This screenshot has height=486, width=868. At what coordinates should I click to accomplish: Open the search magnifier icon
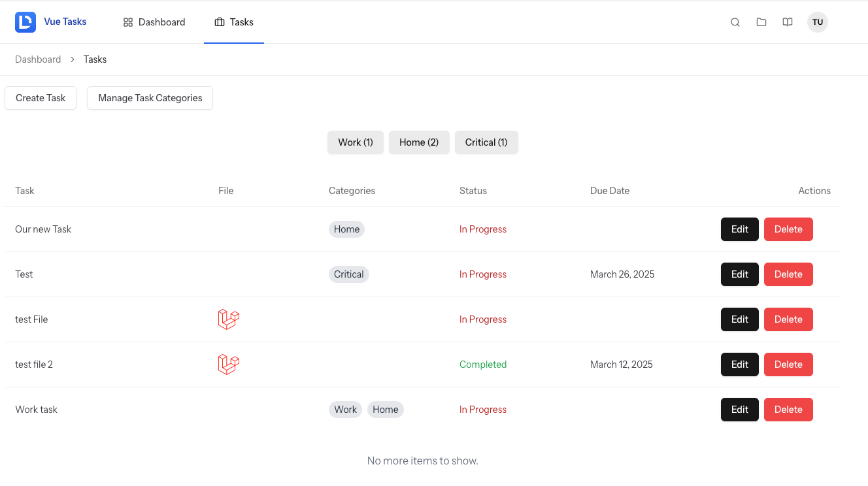(x=735, y=22)
